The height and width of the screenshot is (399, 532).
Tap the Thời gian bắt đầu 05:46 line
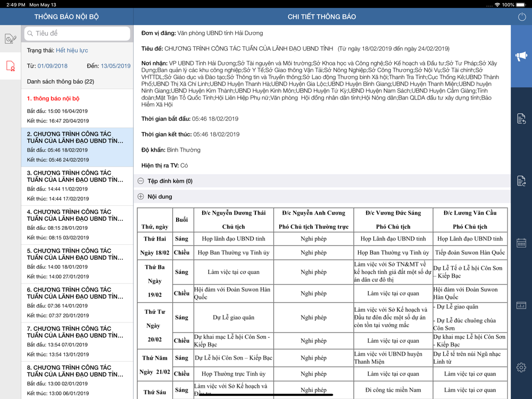click(190, 119)
